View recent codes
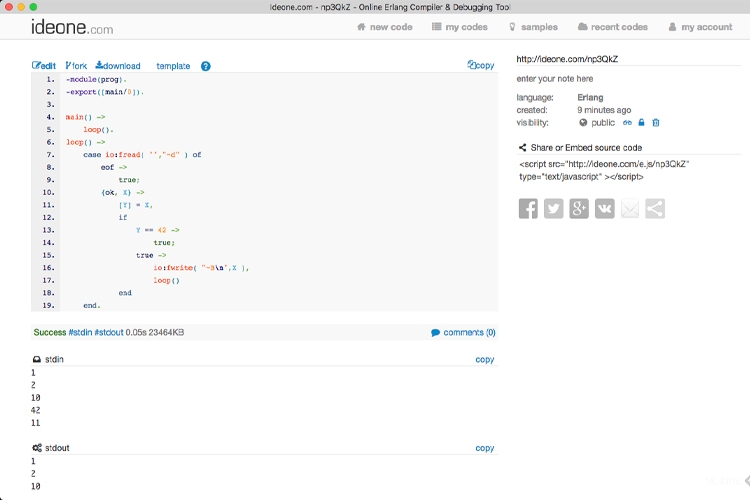 tap(613, 27)
